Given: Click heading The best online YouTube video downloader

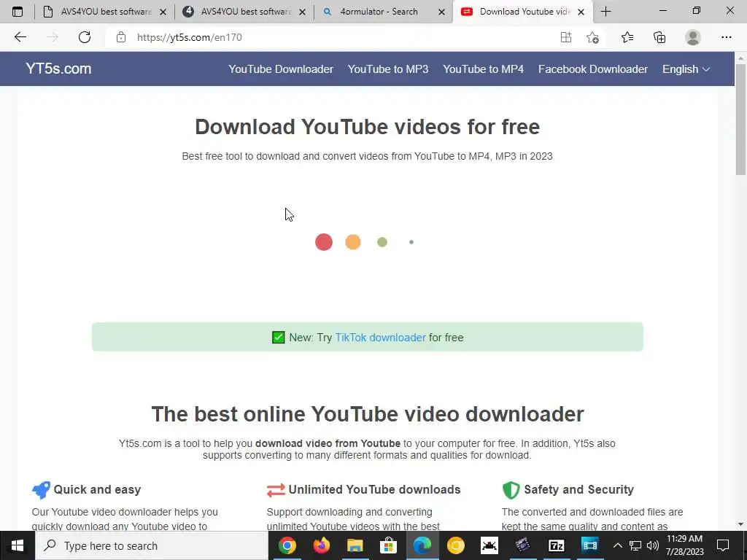Looking at the screenshot, I should [x=368, y=414].
